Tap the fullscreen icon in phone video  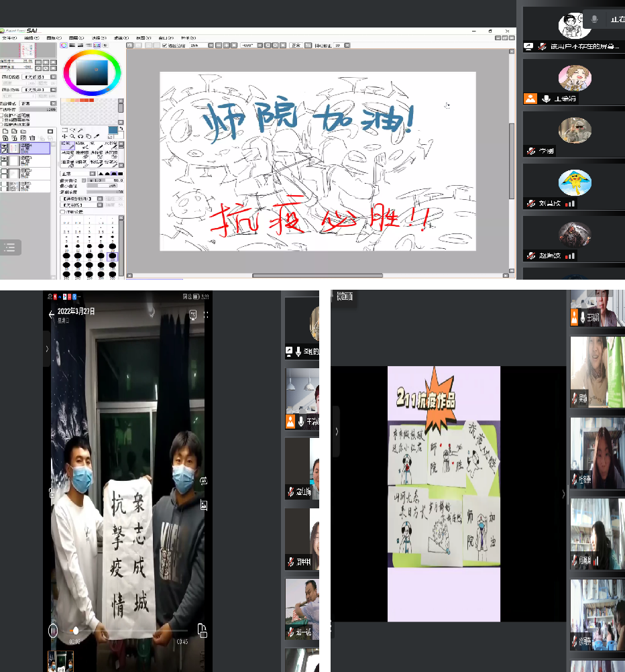[206, 315]
